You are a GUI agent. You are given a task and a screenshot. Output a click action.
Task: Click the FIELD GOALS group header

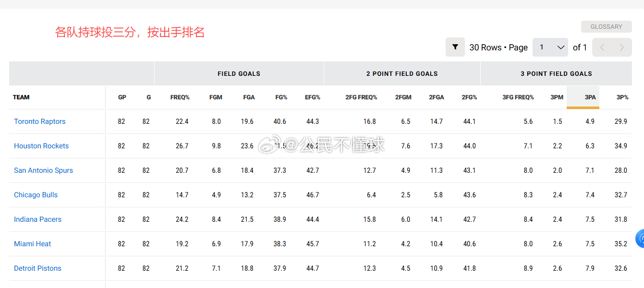tap(239, 73)
